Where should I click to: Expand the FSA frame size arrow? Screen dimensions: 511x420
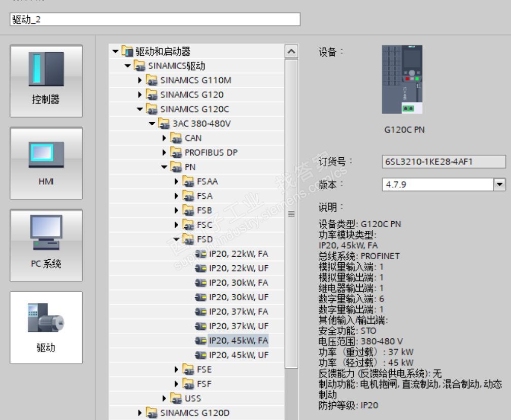click(176, 196)
